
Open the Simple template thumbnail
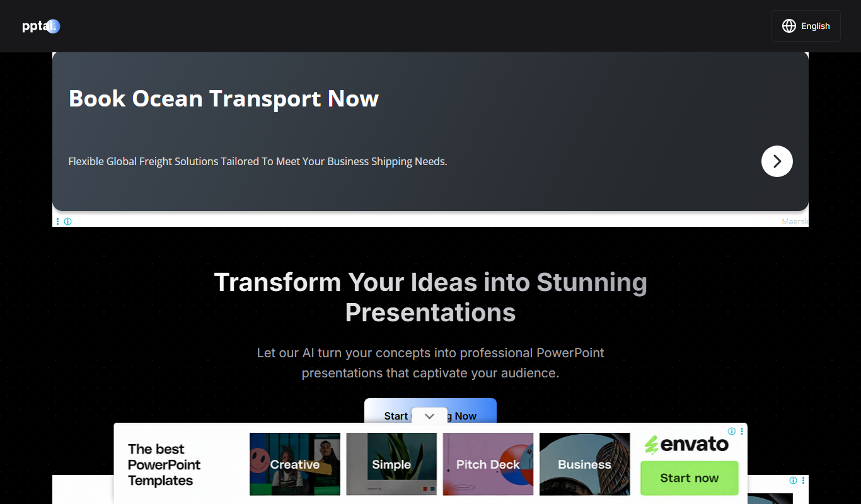(x=391, y=464)
